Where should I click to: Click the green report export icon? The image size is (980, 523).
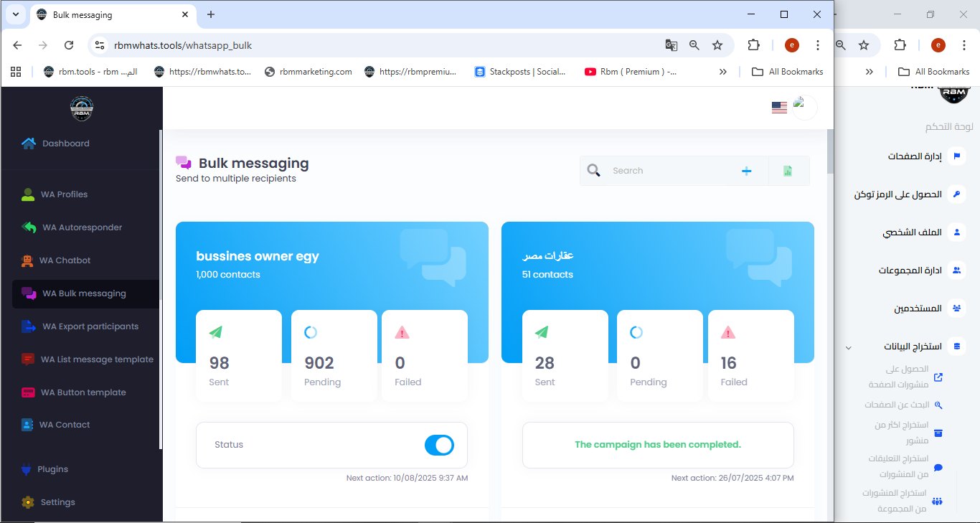(x=788, y=171)
